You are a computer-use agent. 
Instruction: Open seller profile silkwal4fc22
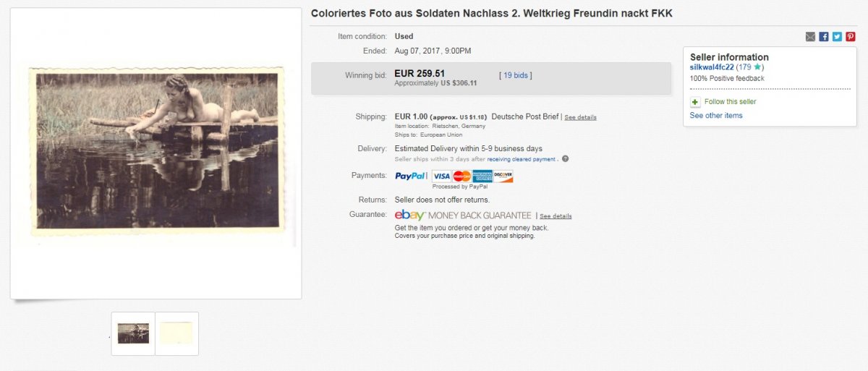click(x=712, y=67)
